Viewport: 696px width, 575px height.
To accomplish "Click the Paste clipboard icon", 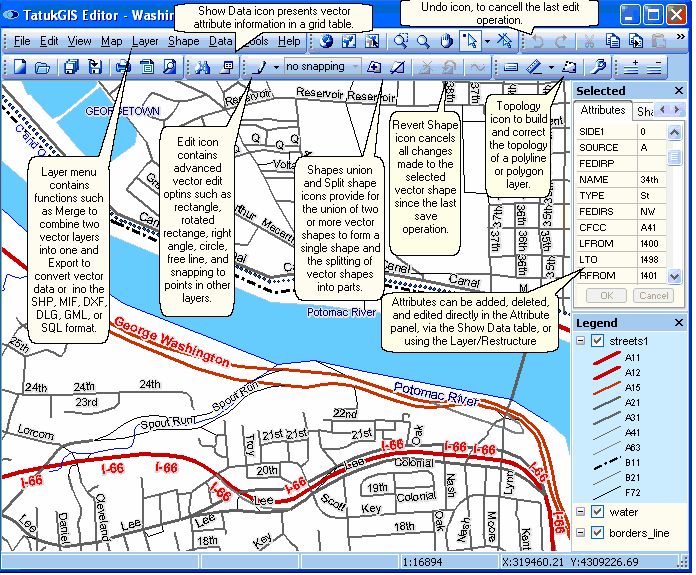I will (x=660, y=42).
